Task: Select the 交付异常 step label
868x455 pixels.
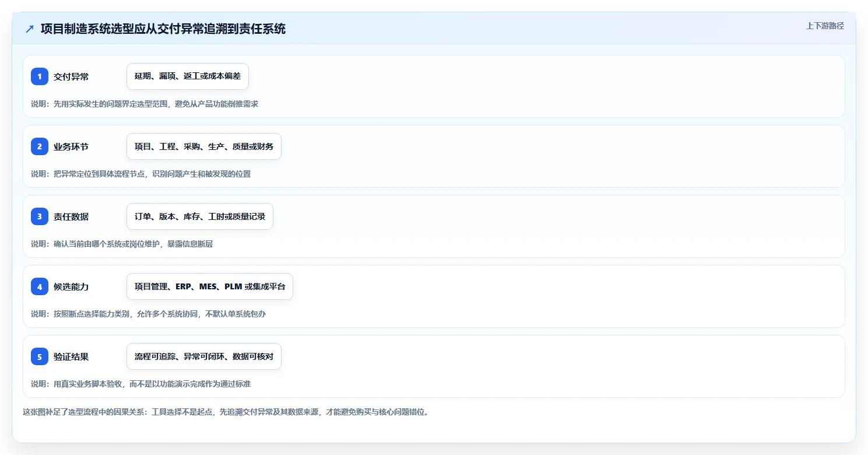Action: coord(71,76)
